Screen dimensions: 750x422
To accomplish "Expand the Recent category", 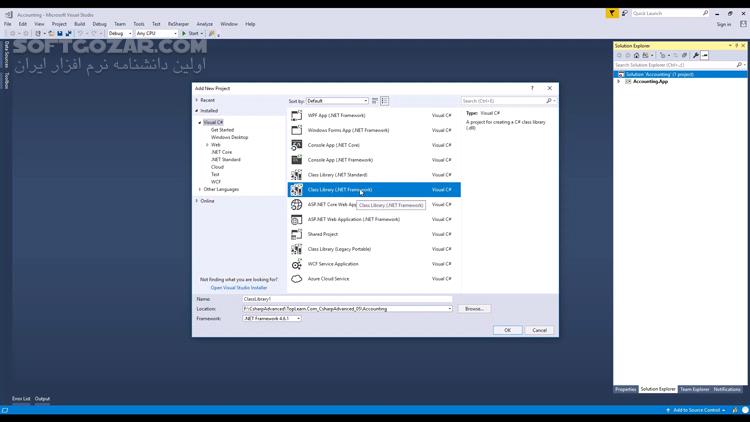I will 197,100.
